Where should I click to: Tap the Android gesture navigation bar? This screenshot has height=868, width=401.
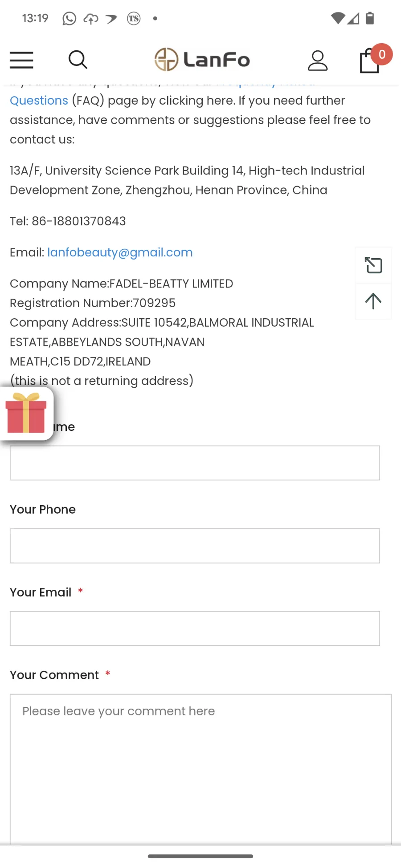[200, 856]
